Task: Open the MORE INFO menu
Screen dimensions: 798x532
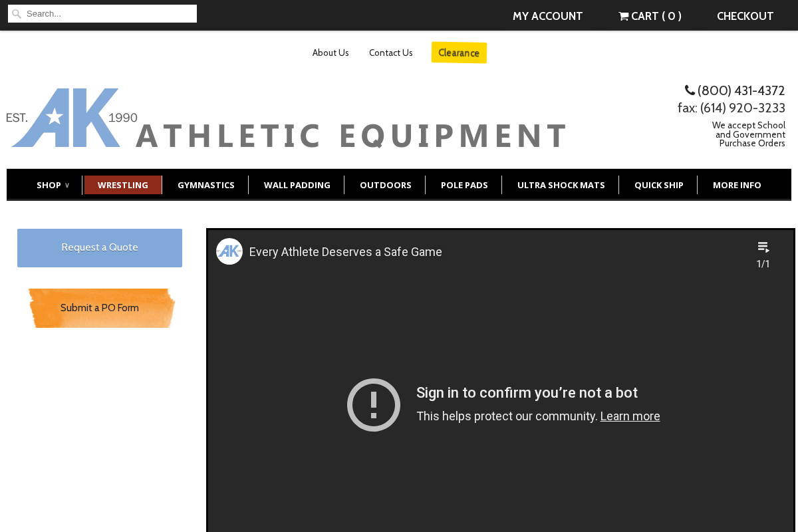Action: (x=737, y=185)
